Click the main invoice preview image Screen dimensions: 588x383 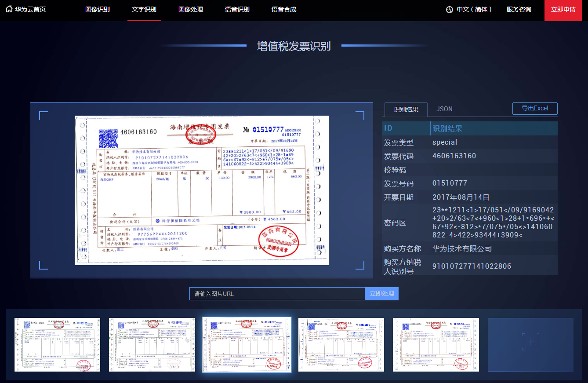point(202,190)
